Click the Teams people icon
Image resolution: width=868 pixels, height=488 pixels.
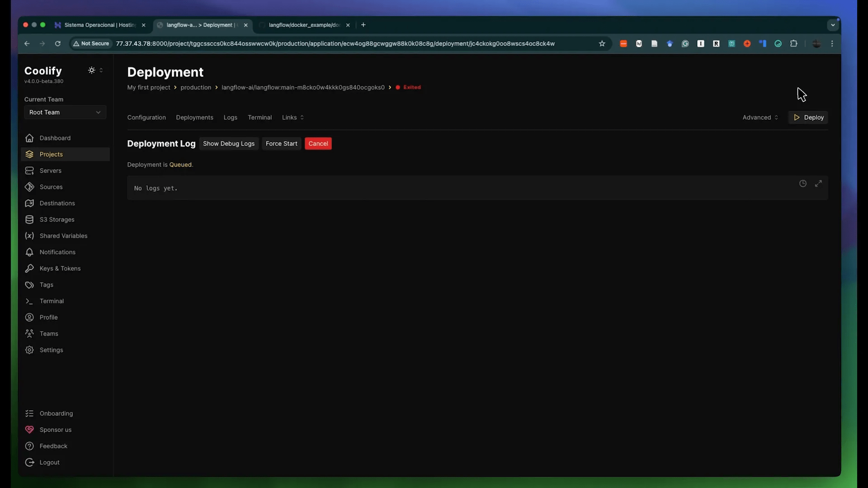29,333
